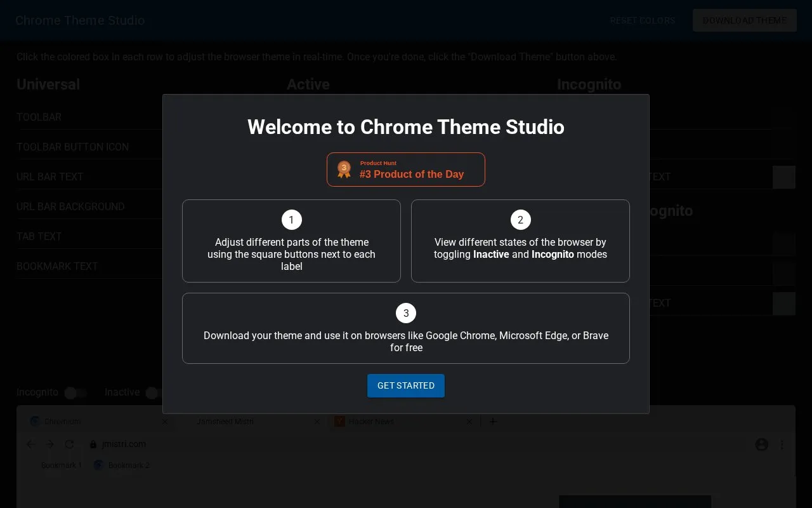This screenshot has width=812, height=508.
Task: Close the Hacker News preview tab
Action: click(x=469, y=422)
